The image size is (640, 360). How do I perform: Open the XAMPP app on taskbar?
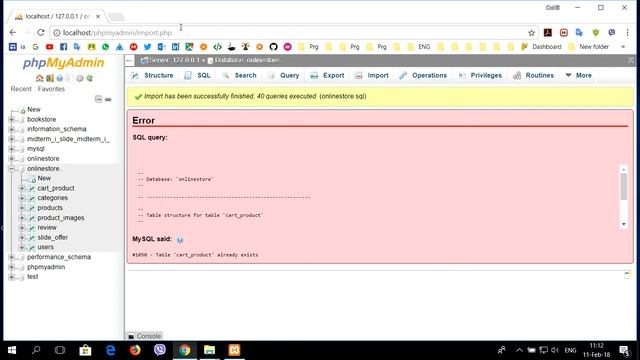[234, 350]
